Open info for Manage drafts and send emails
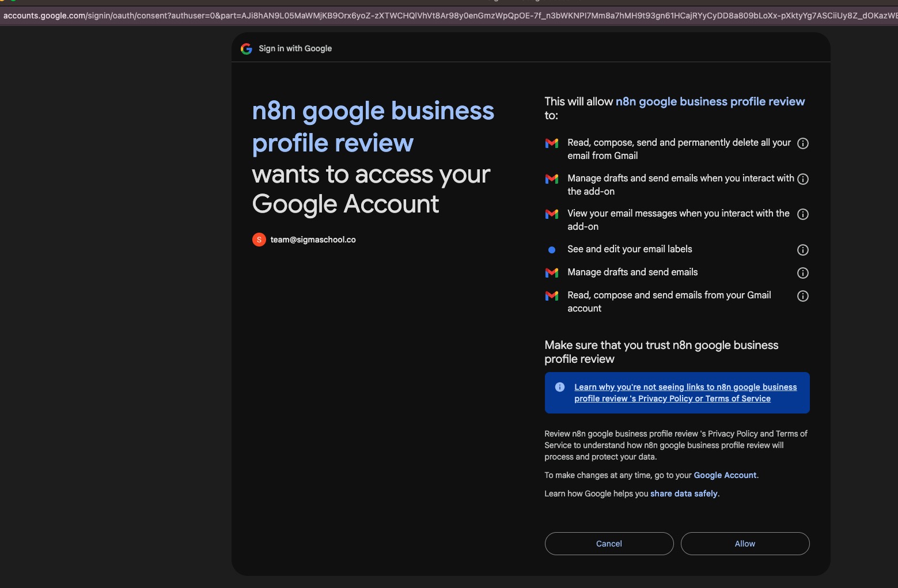 coord(802,273)
